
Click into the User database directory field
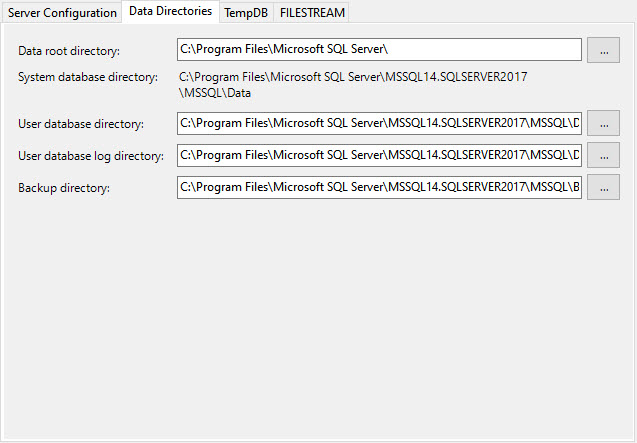pos(379,123)
